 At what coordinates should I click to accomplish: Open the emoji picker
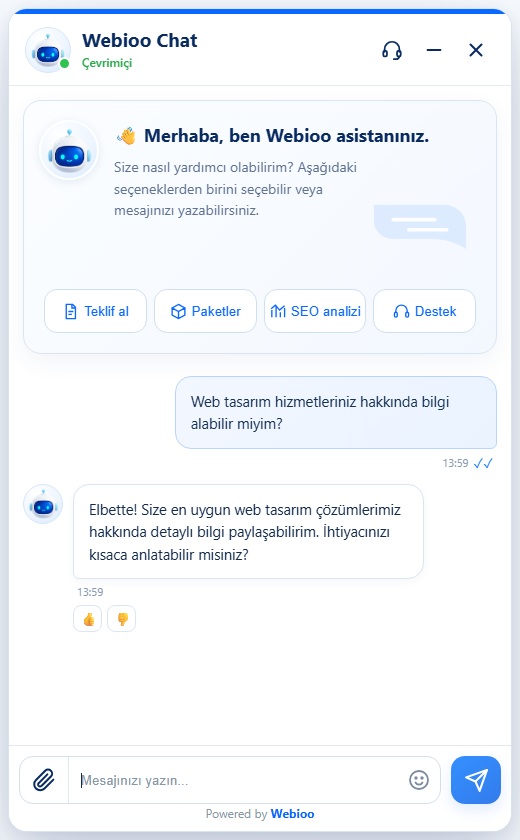click(x=419, y=780)
